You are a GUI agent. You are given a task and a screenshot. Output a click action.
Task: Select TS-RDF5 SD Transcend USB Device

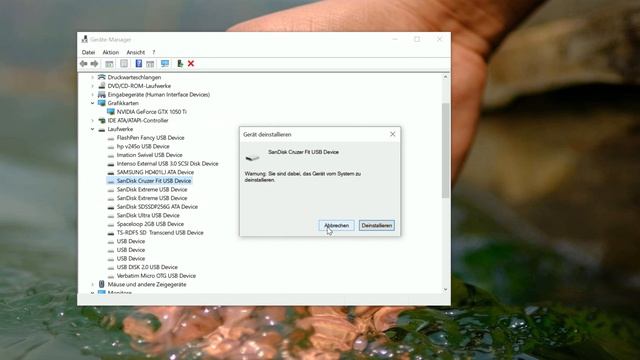coord(160,233)
